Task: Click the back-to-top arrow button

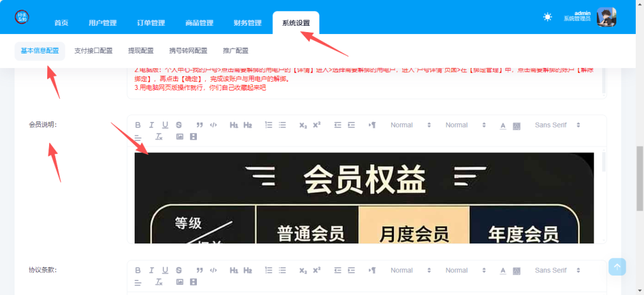Action: click(618, 267)
